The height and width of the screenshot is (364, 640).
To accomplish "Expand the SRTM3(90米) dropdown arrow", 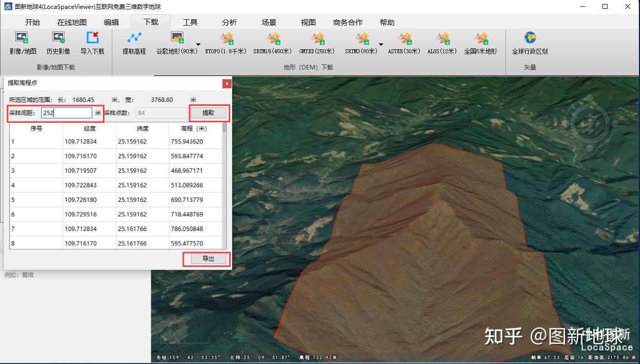I will coord(381,44).
